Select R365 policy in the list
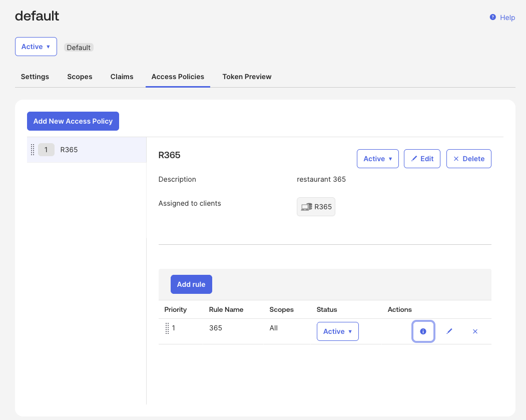526x420 pixels. click(x=87, y=150)
